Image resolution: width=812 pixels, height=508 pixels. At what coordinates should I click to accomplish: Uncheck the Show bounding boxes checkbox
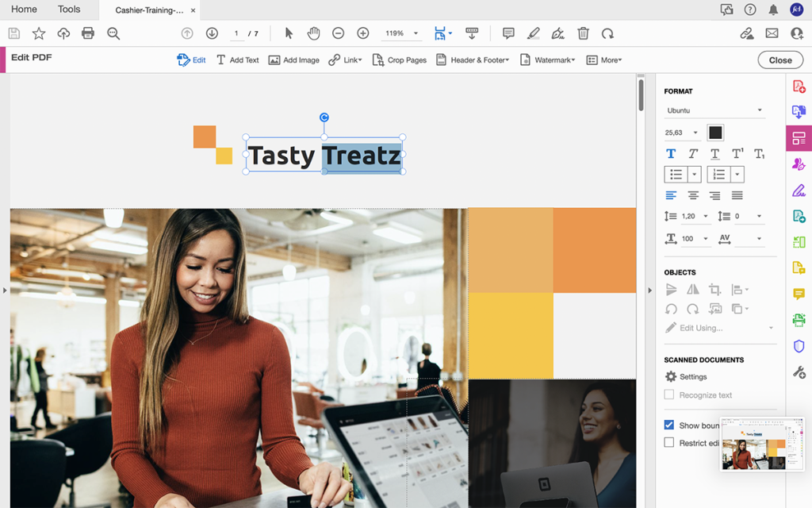(669, 425)
